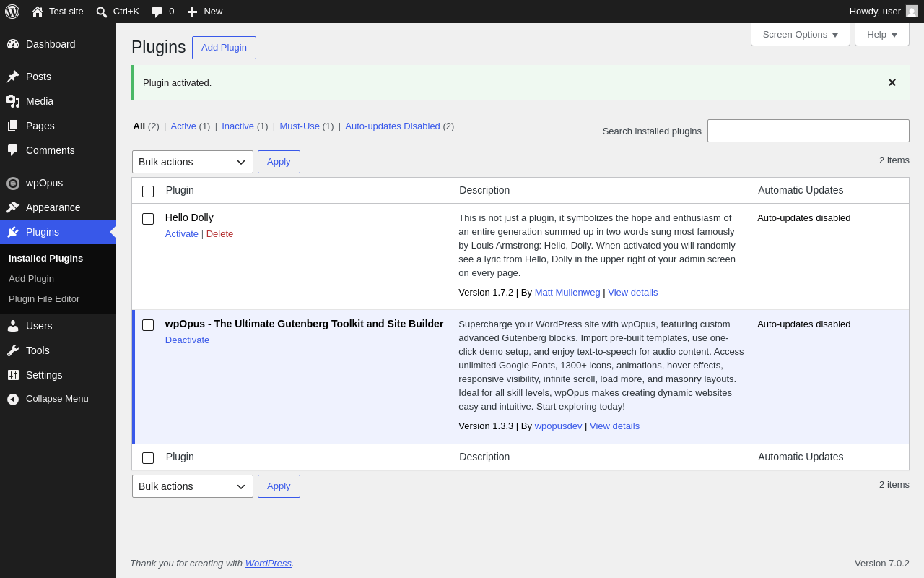Screen dimensions: 924x578
Task: Focus the Search installed plugins field
Action: tap(808, 131)
